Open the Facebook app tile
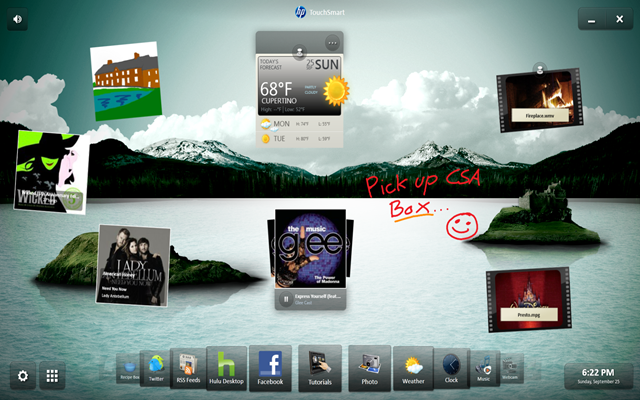Image resolution: width=640 pixels, height=400 pixels. pos(270,368)
